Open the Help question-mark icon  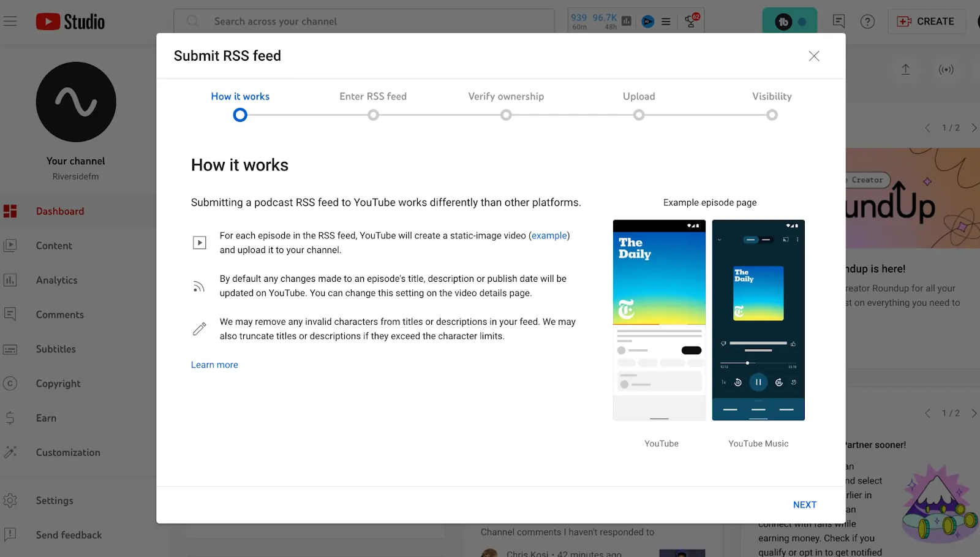(x=867, y=21)
